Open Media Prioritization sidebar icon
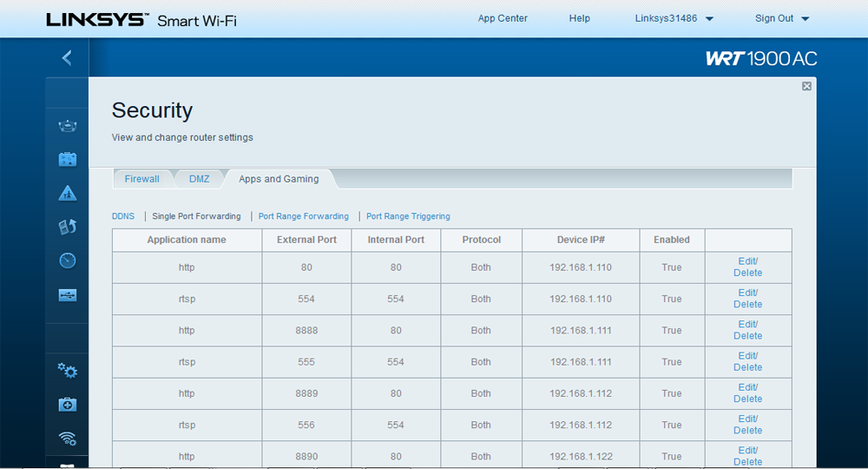 [x=68, y=227]
